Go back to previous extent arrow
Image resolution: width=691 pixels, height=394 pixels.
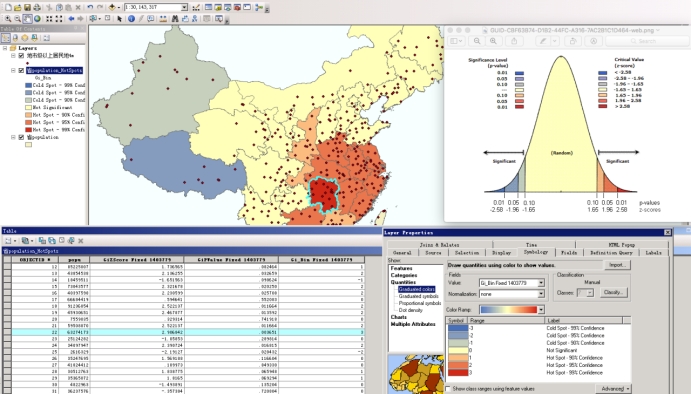71,19
